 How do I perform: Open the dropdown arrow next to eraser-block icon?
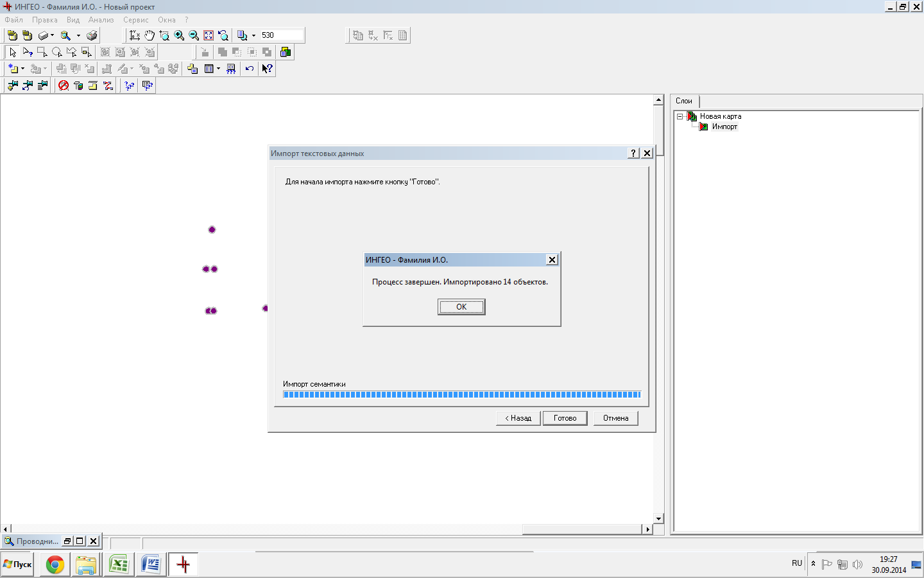(52, 35)
